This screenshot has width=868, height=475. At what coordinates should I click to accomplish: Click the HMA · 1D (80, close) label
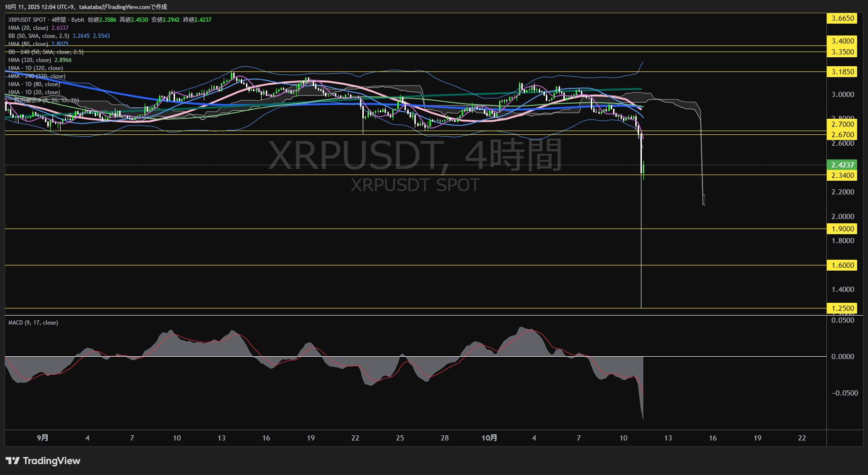(34, 84)
